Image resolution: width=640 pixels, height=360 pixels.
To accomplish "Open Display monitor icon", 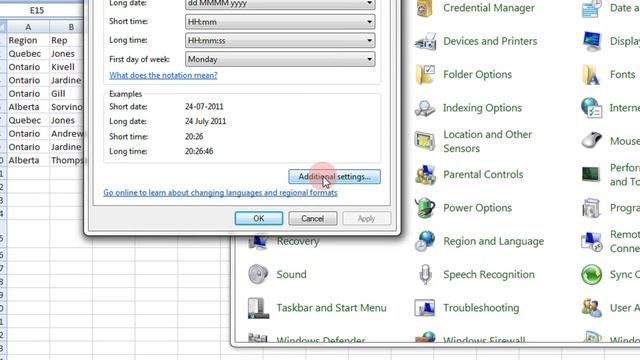I will click(x=591, y=41).
